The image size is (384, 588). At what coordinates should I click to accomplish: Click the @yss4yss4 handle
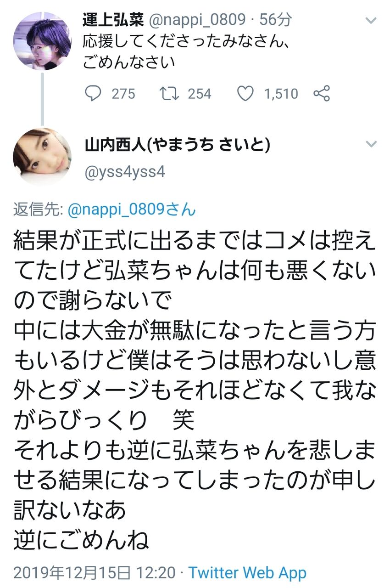click(125, 172)
